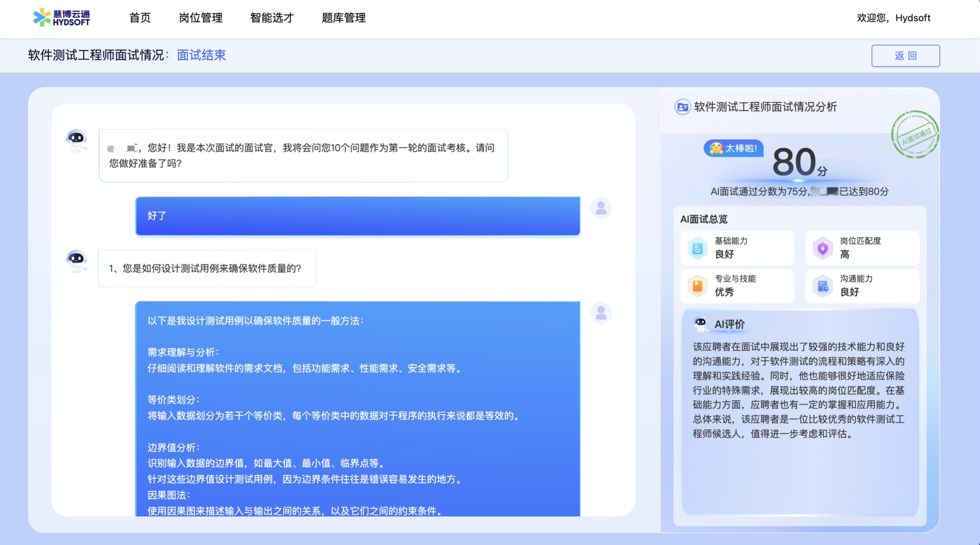Click the 沟通能力 blue icon
Image resolution: width=980 pixels, height=545 pixels.
pyautogui.click(x=822, y=286)
